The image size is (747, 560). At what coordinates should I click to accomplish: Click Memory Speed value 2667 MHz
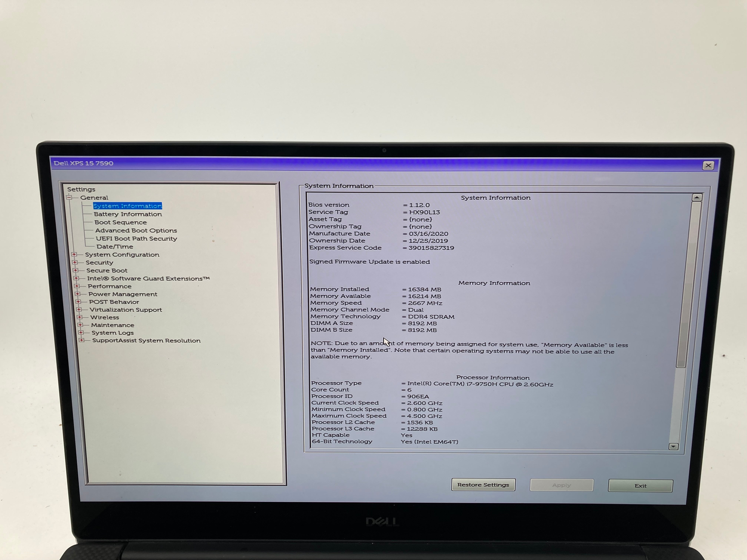tap(425, 303)
